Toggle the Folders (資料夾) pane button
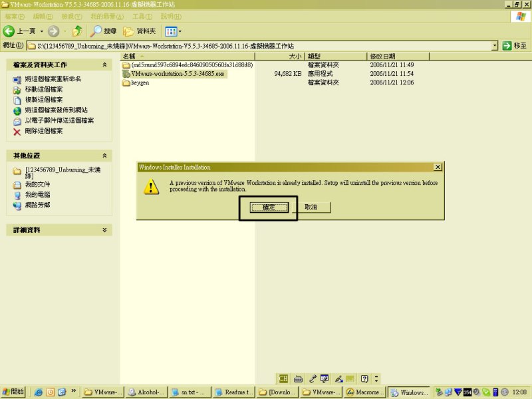The image size is (532, 399). (x=140, y=31)
